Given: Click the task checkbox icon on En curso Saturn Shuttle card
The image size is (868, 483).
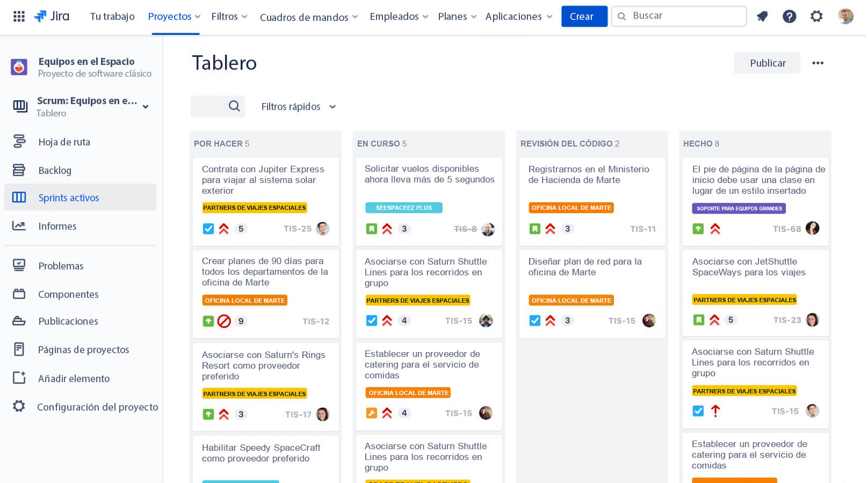Looking at the screenshot, I should click(372, 320).
